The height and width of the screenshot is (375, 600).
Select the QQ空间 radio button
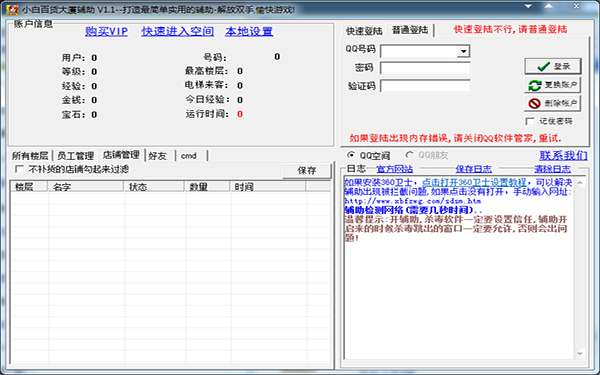pos(351,155)
